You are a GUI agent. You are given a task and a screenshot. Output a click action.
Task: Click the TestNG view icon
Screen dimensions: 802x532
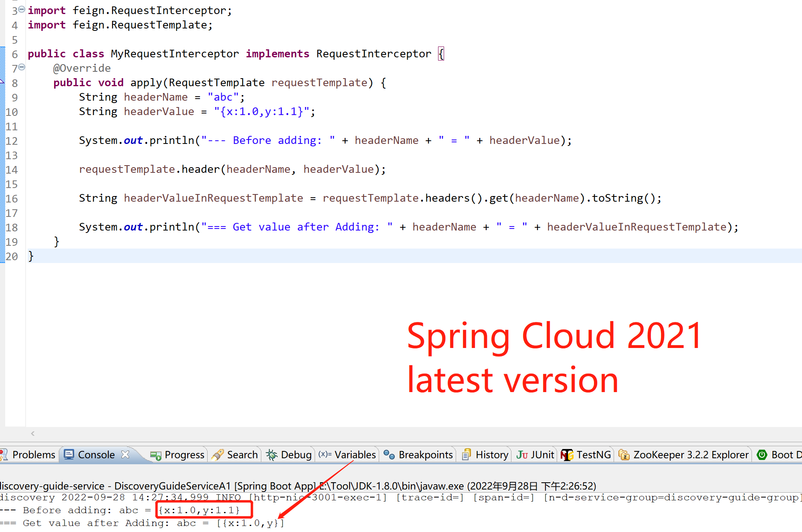(567, 455)
